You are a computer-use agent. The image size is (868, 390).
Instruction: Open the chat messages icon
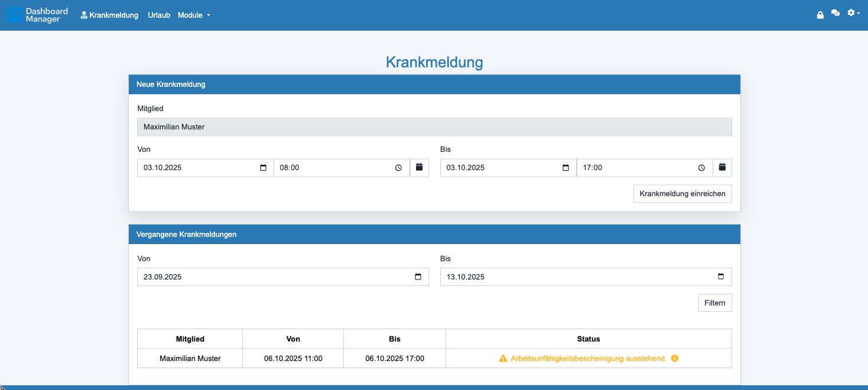pos(836,13)
